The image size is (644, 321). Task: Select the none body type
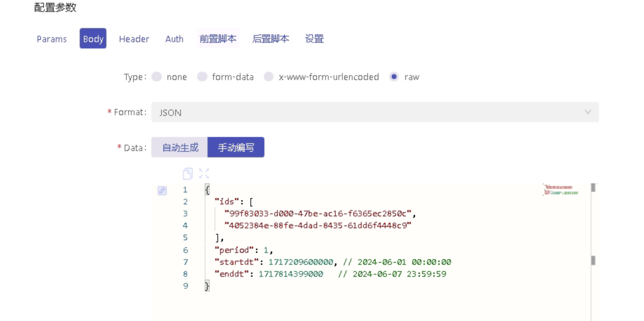pyautogui.click(x=157, y=77)
